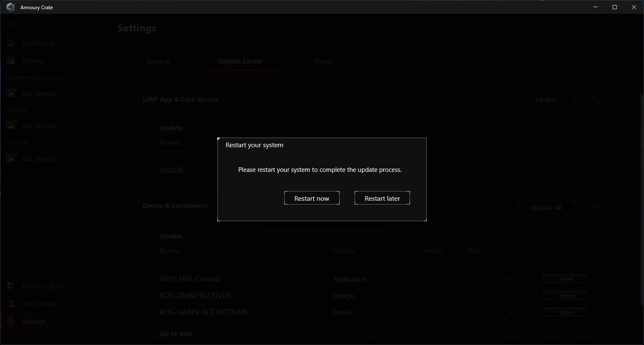Click the Up to date section header

[x=371, y=333]
